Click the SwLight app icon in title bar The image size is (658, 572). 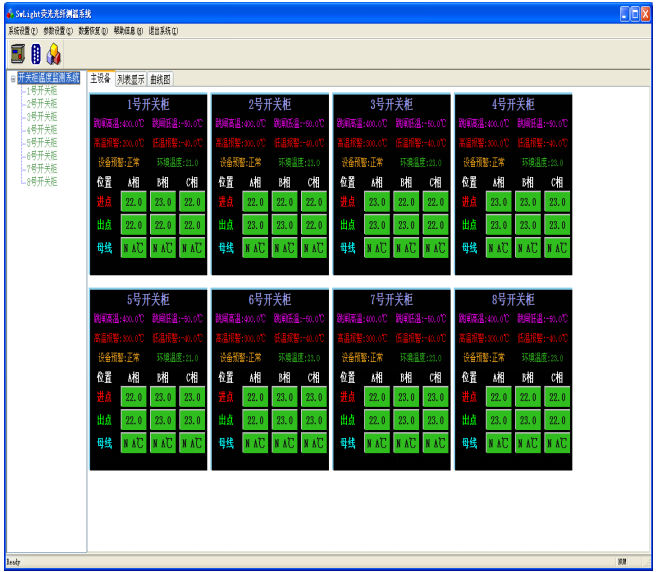(8, 13)
